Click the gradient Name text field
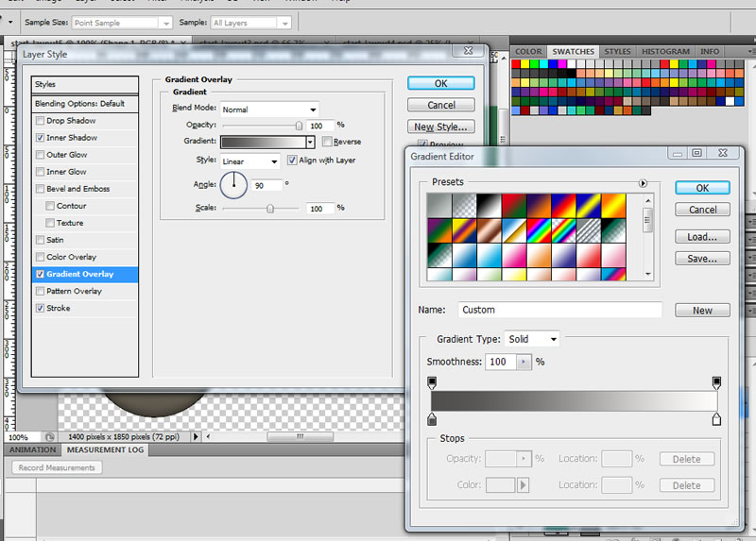The image size is (756, 541). tap(559, 310)
